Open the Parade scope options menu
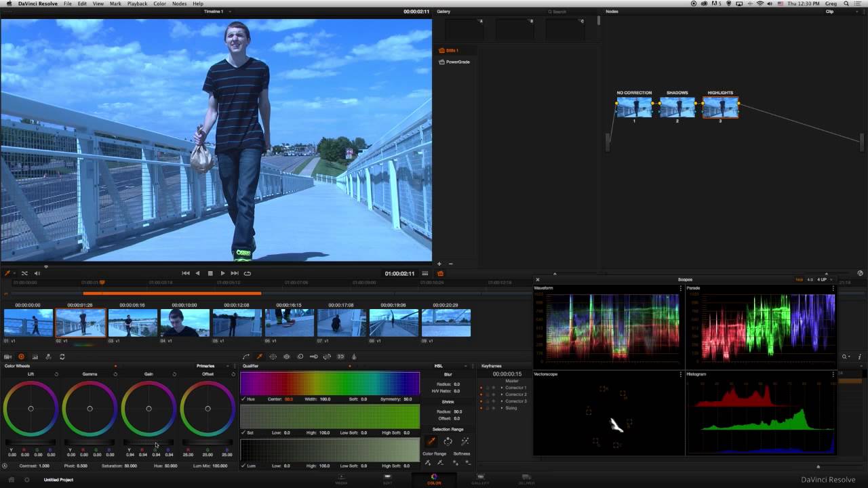Viewport: 868px width, 488px height. [833, 288]
